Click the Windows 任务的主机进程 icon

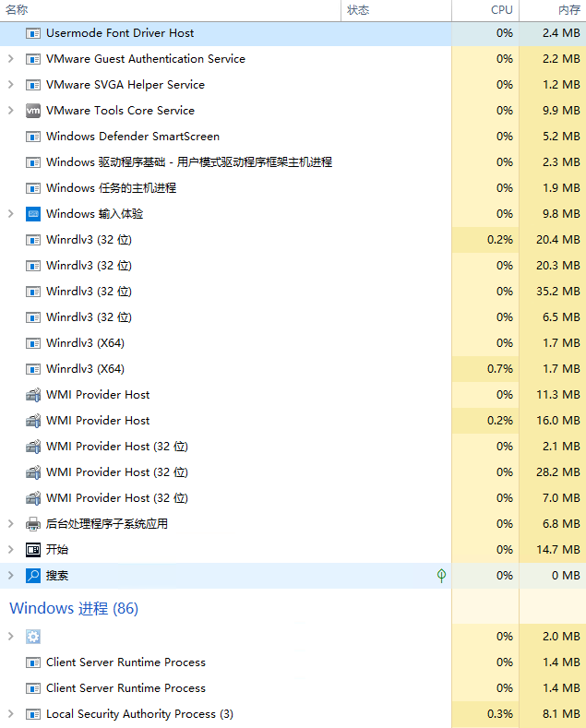33,188
